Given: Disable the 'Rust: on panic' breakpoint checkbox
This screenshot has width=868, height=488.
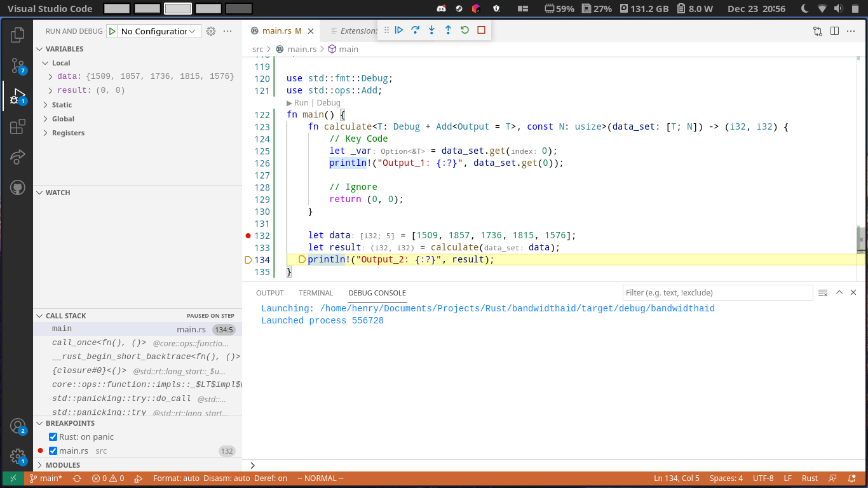Looking at the screenshot, I should coord(53,437).
